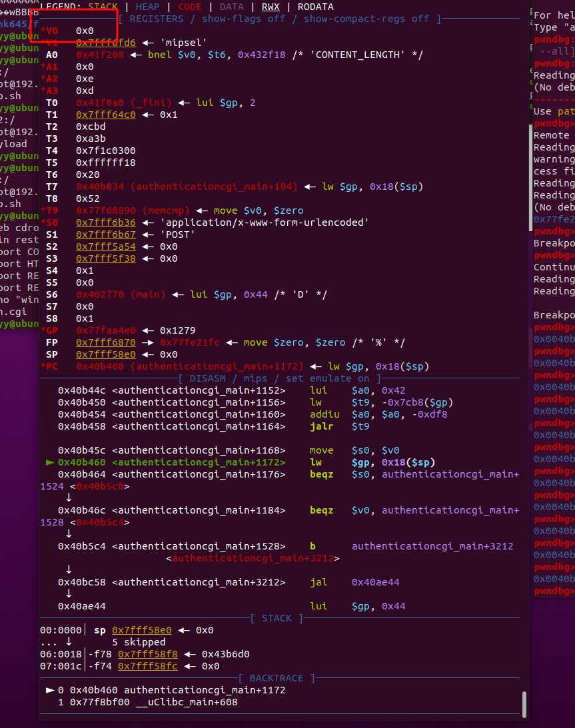Click the PC address authenticationcgi_main+1172
The image size is (575, 728).
(x=189, y=367)
